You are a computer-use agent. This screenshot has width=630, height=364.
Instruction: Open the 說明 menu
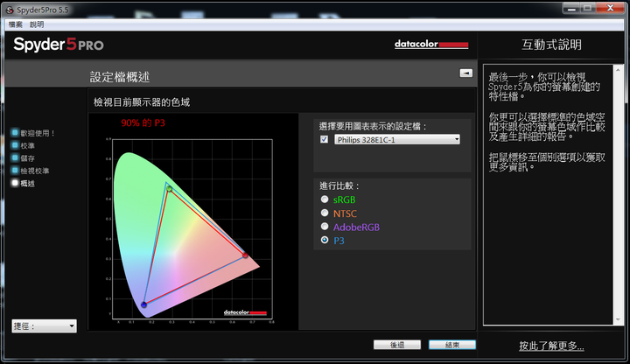point(37,24)
